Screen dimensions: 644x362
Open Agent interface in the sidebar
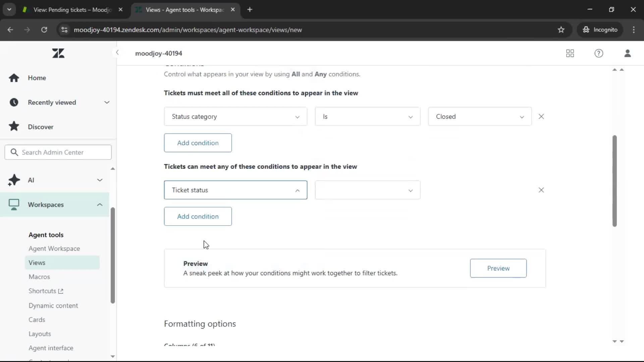pyautogui.click(x=51, y=348)
